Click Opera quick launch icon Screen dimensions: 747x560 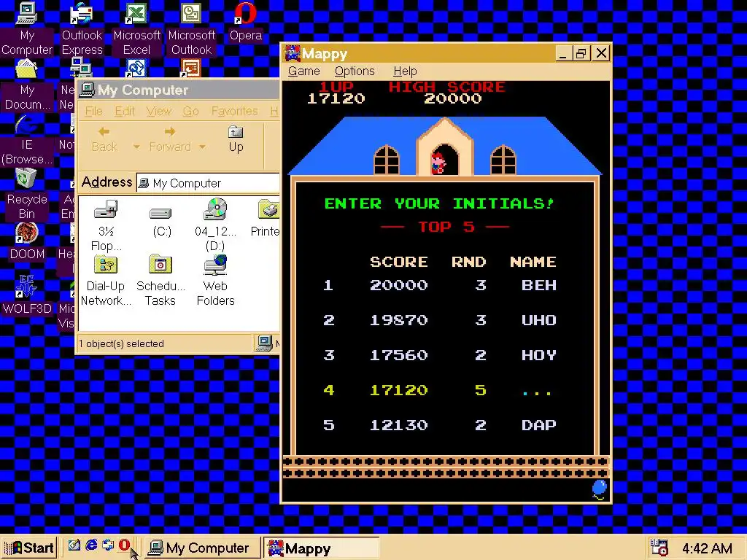124,545
